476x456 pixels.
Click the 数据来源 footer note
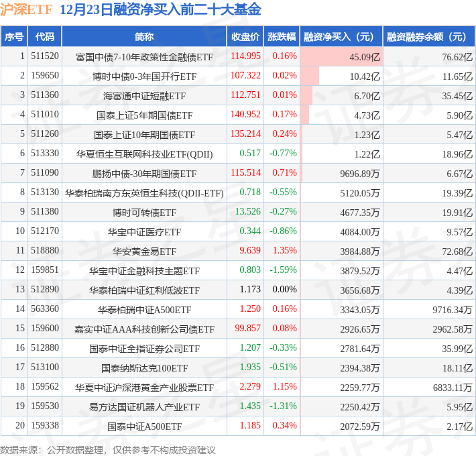tap(108, 450)
